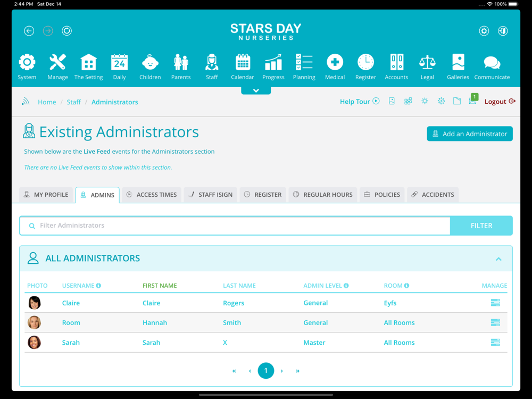Switch to the Regular Hours tab
This screenshot has width=532, height=399.
click(323, 195)
